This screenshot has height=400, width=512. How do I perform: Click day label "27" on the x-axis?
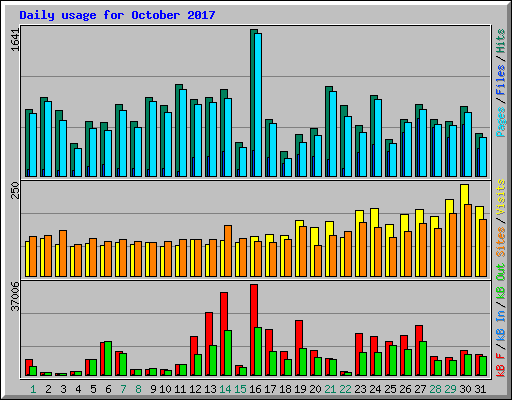[x=420, y=389]
